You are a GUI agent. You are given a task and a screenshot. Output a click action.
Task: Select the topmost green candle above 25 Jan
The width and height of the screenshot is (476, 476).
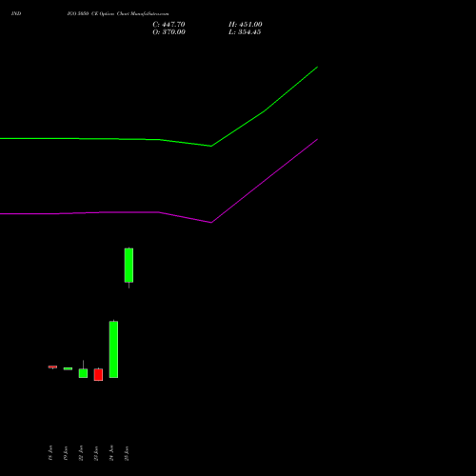[x=129, y=266]
